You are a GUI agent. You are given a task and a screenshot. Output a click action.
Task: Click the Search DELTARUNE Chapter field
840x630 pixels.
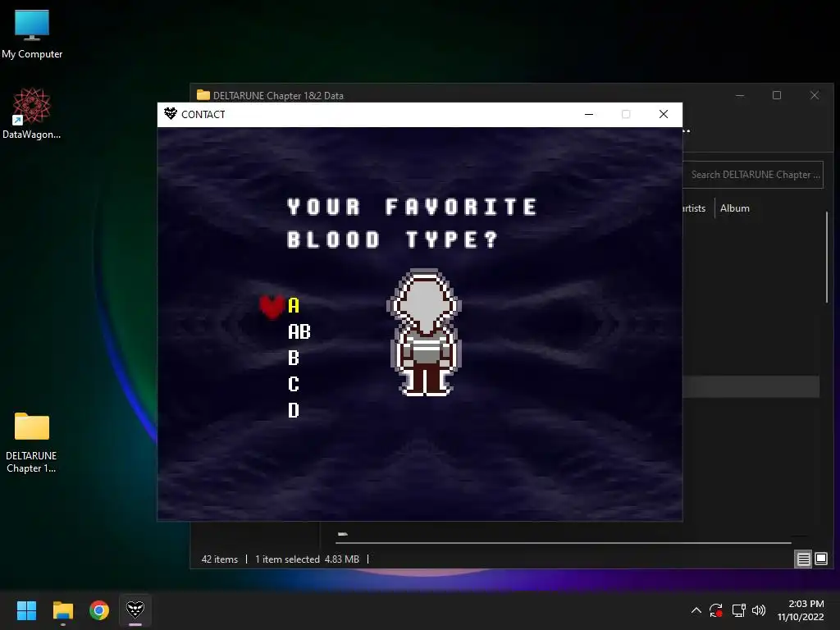[x=753, y=175]
